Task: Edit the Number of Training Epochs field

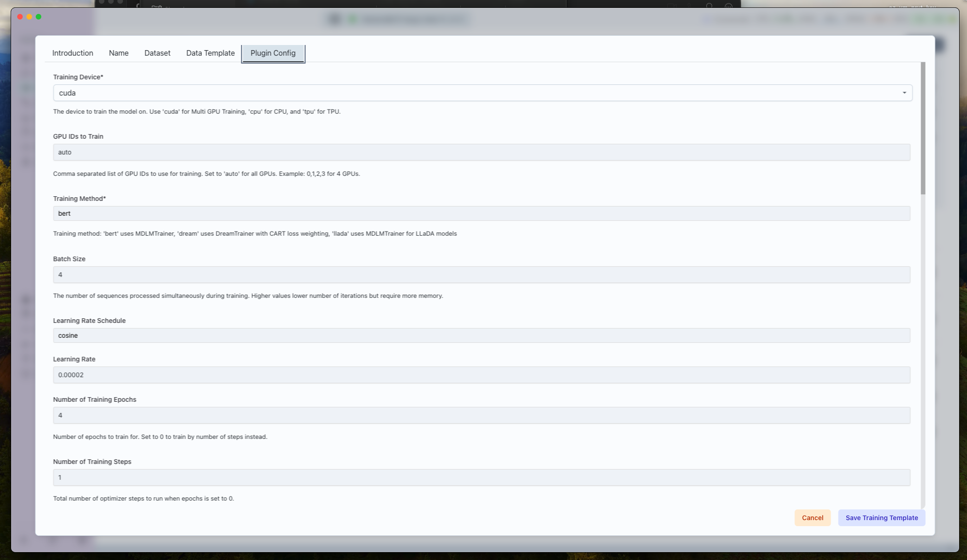Action: tap(481, 415)
